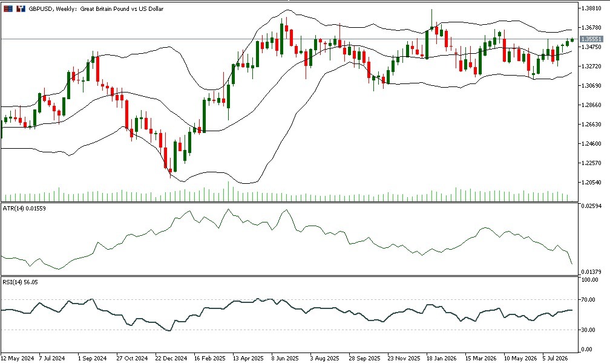610x364 pixels.
Task: Click the GBPUSD Weekly chart title text
Action: [96, 8]
